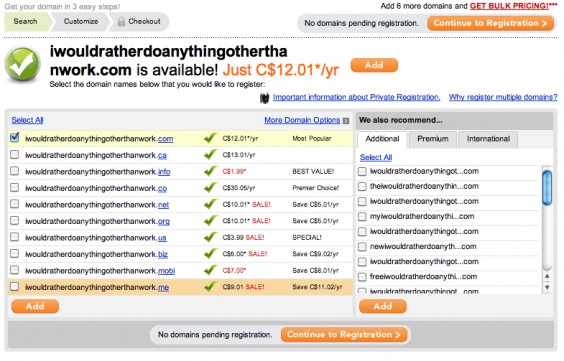Click the green check in the .biz row
This screenshot has height=361, width=564.
click(210, 254)
